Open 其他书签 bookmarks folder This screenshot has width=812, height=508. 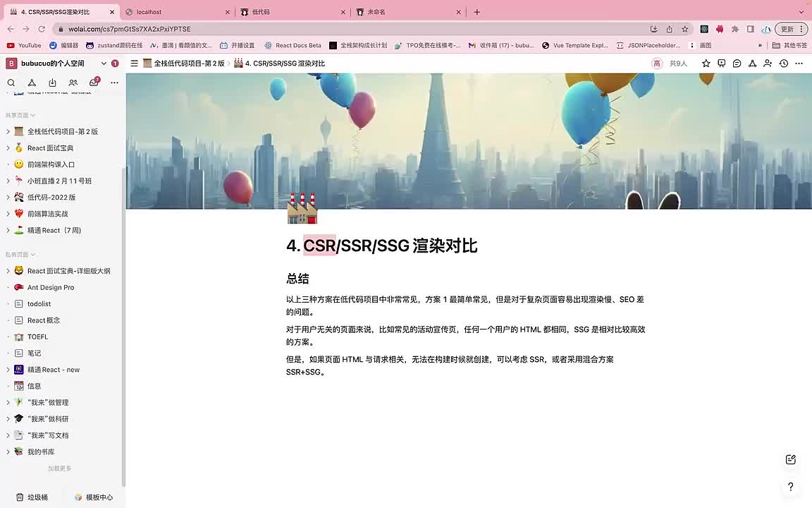pos(789,46)
